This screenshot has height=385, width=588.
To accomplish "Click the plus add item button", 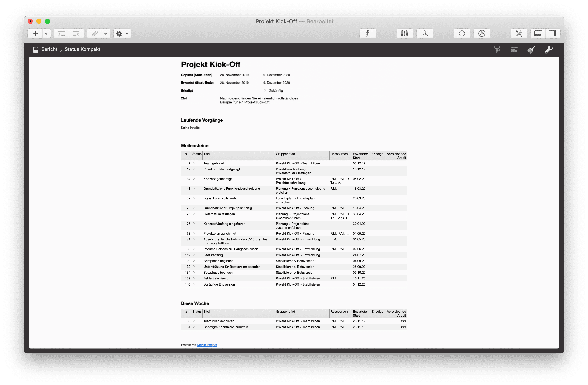I will tap(35, 34).
